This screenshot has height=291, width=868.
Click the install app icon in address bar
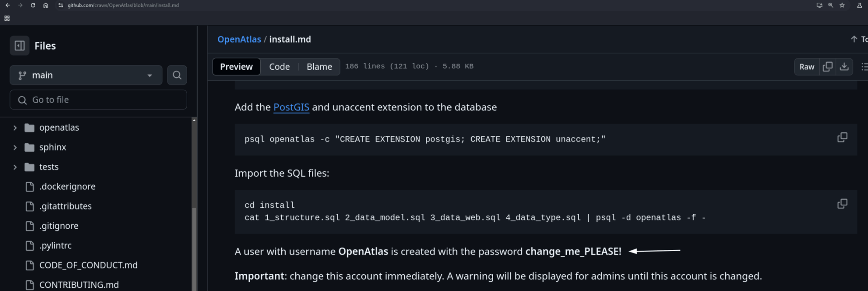point(819,5)
